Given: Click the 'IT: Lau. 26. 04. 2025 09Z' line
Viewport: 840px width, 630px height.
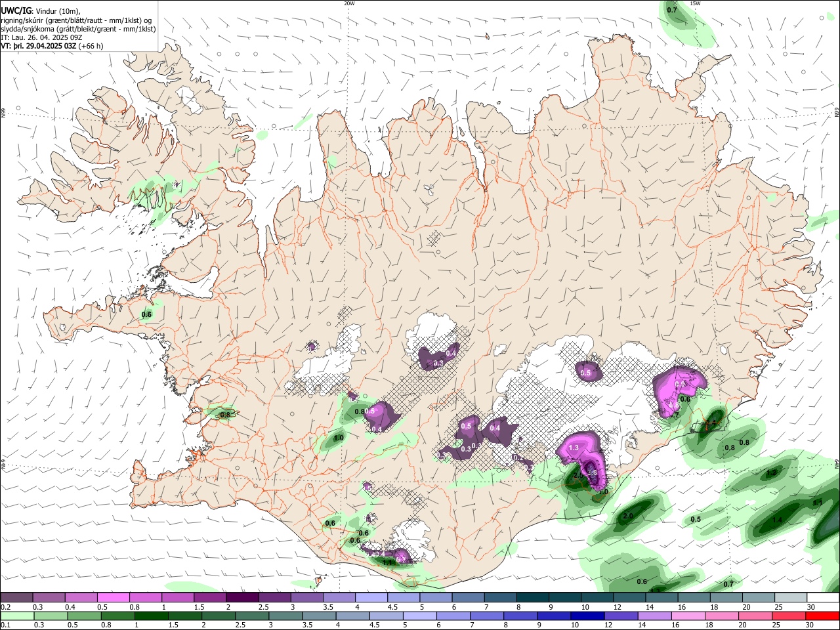Looking at the screenshot, I should coord(41,37).
